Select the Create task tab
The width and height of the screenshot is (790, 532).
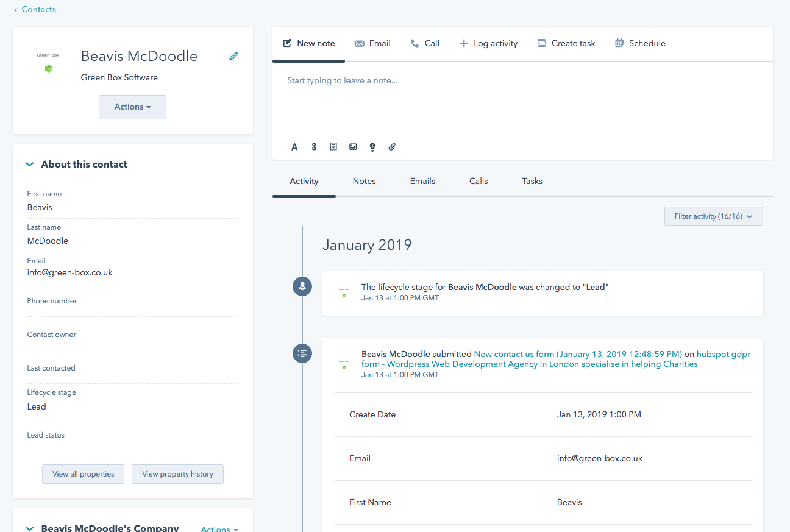566,43
